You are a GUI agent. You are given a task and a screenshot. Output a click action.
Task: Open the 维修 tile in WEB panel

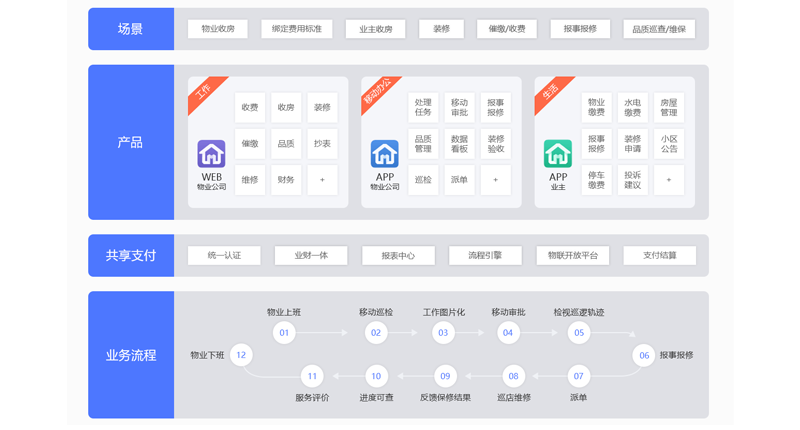249,180
